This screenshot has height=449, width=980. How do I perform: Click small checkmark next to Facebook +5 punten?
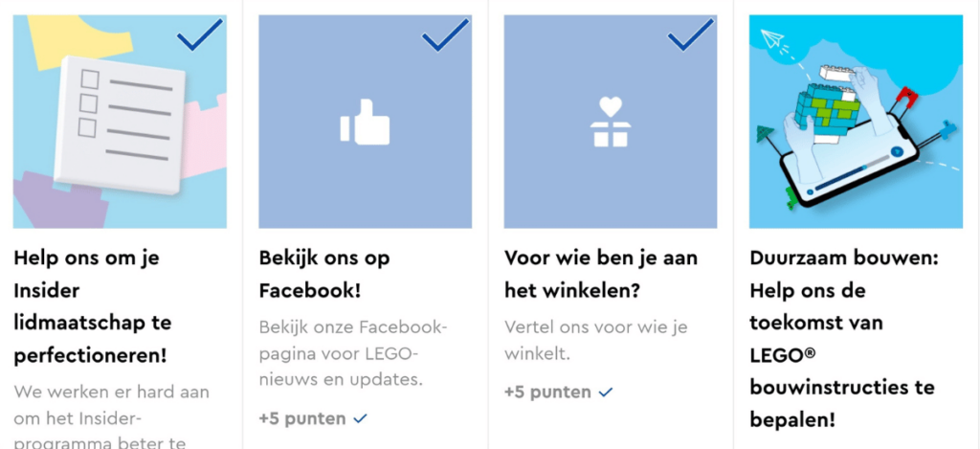click(x=361, y=418)
